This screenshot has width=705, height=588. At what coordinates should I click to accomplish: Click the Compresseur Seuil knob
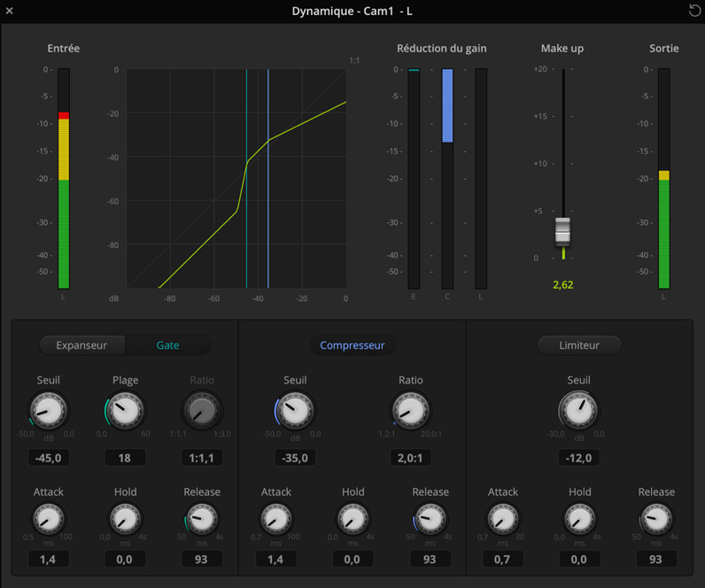point(295,411)
